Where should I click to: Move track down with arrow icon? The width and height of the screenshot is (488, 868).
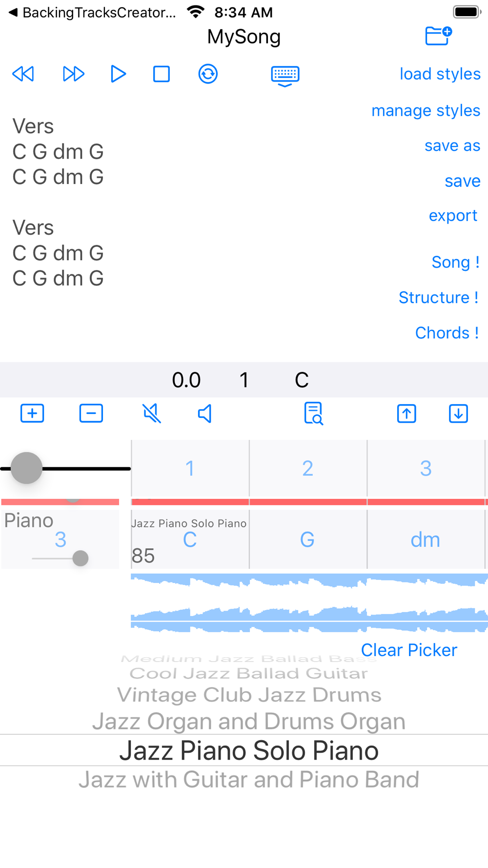tap(458, 413)
